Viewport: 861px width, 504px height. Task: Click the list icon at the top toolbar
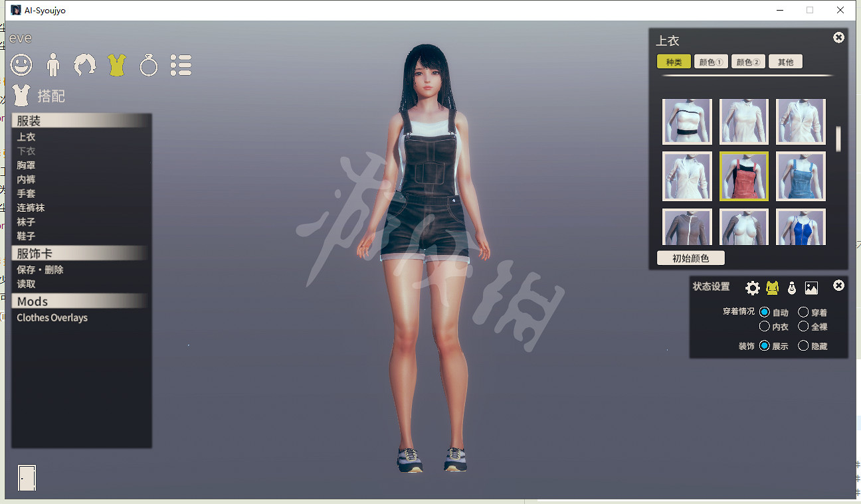point(181,64)
